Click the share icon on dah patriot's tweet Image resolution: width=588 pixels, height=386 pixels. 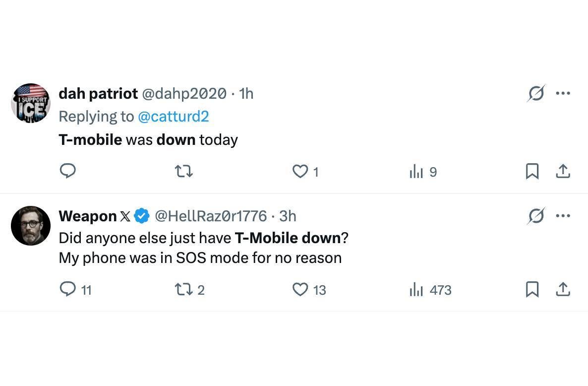click(563, 171)
